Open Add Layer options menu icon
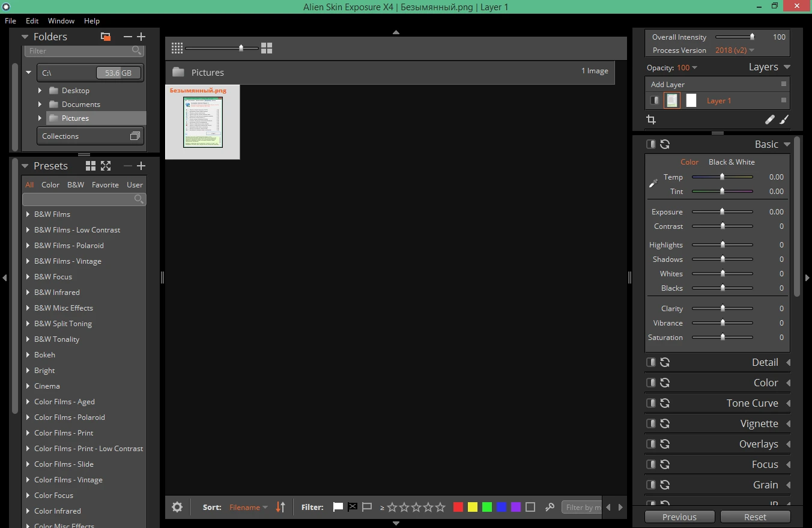This screenshot has height=528, width=812. [783, 84]
